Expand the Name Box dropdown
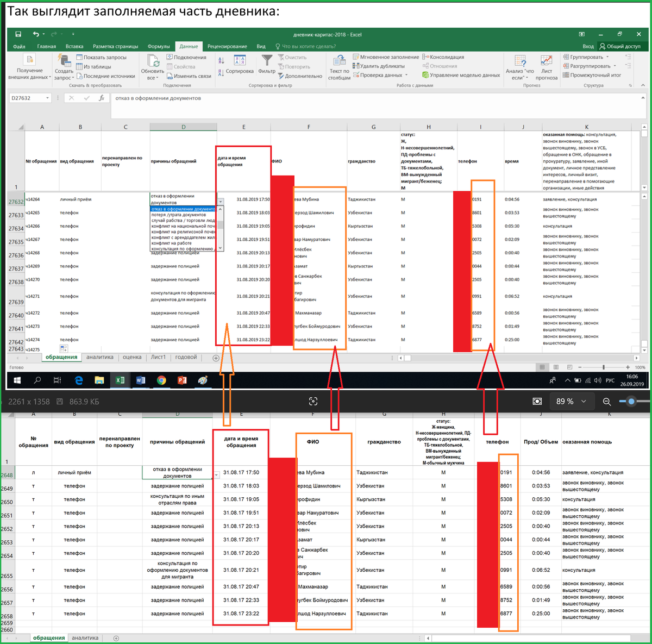Image resolution: width=652 pixels, height=644 pixels. pos(48,98)
